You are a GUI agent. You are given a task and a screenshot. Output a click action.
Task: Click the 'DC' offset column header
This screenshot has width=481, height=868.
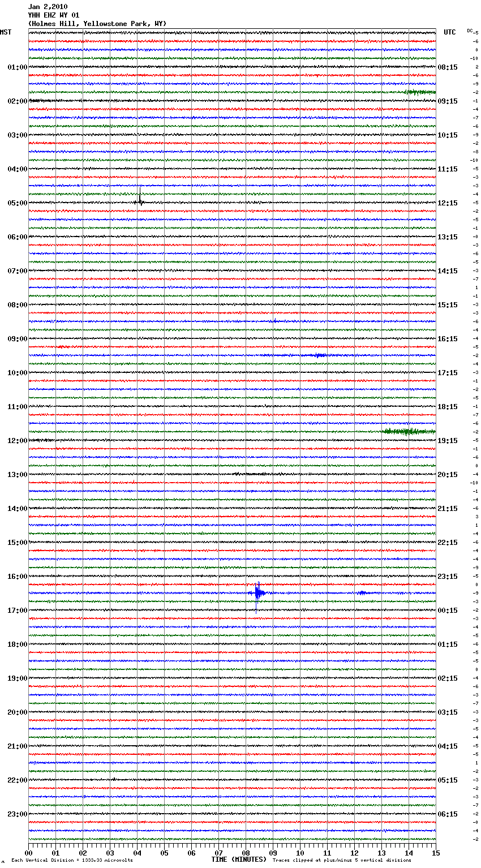470,31
